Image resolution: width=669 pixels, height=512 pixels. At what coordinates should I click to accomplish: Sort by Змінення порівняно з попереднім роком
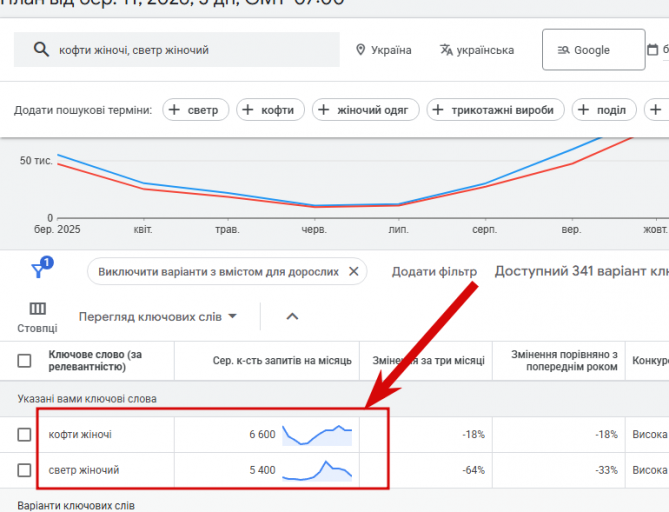point(564,361)
